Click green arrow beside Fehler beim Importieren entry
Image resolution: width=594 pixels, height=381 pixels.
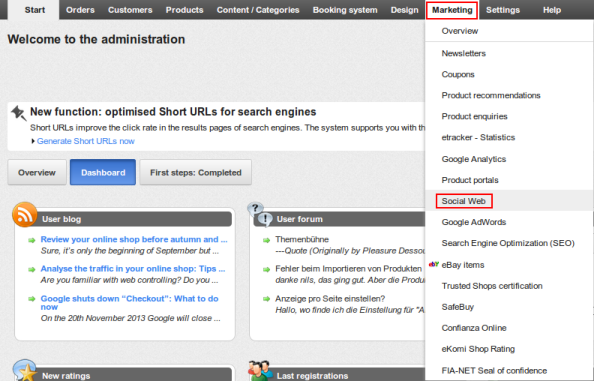coord(267,269)
